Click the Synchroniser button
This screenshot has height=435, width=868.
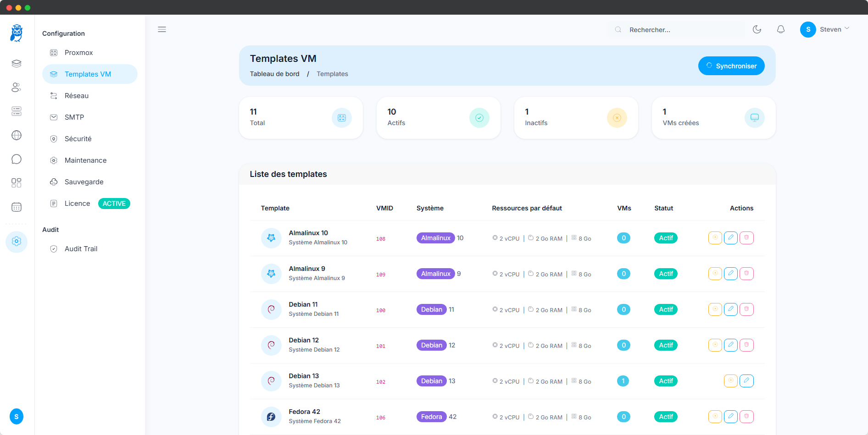(731, 66)
